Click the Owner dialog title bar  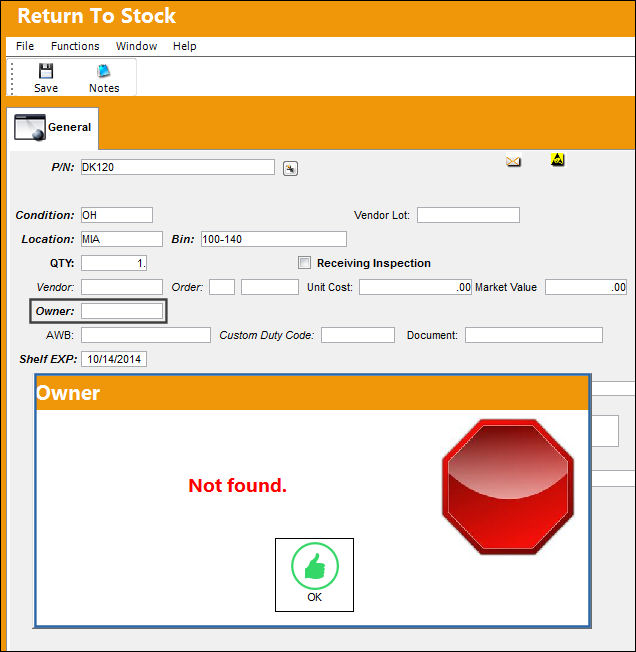(x=312, y=393)
